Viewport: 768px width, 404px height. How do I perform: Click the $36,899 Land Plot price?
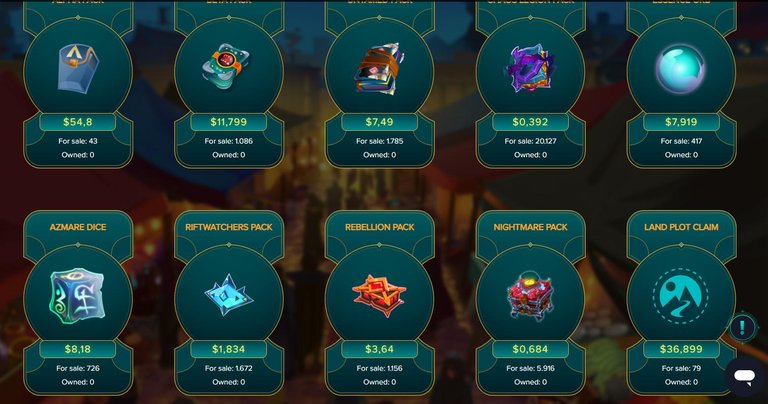click(x=681, y=349)
